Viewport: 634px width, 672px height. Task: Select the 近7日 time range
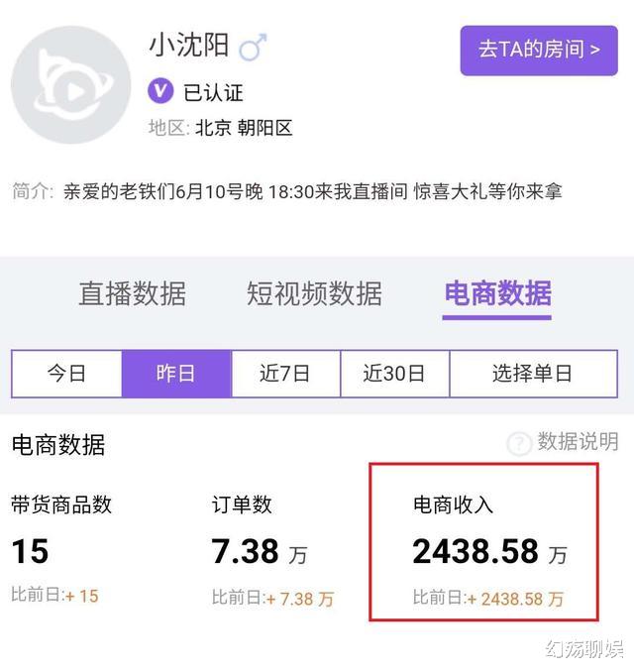pos(285,374)
